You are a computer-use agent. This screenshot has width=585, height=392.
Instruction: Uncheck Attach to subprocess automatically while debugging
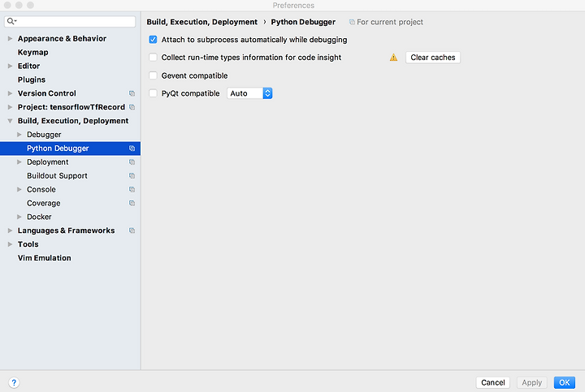(153, 40)
